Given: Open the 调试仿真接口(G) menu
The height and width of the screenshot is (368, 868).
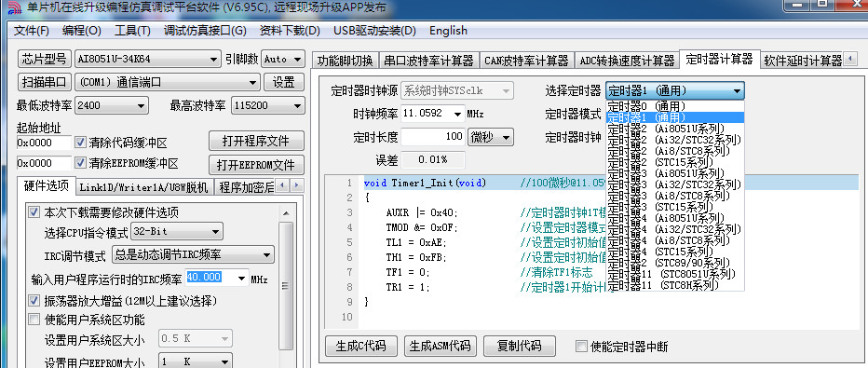Looking at the screenshot, I should [205, 31].
